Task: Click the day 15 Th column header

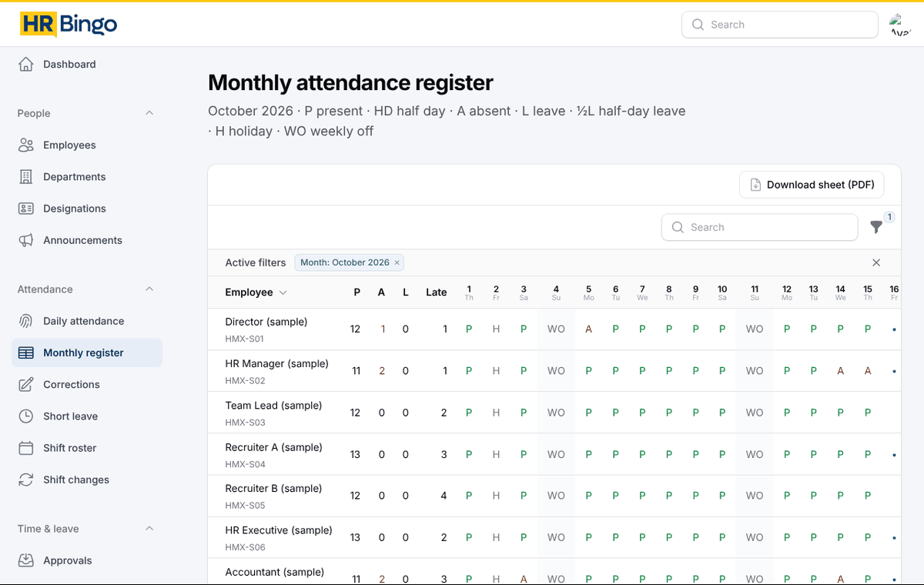Action: point(868,292)
